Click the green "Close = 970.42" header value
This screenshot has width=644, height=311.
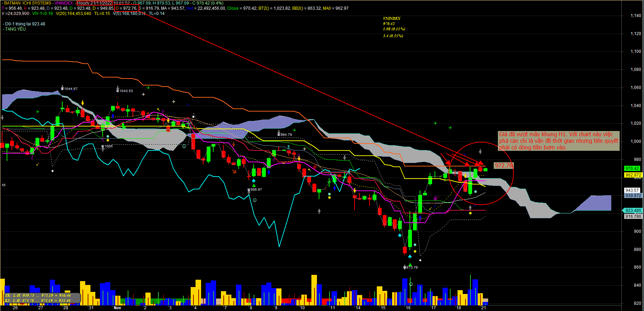pyautogui.click(x=242, y=8)
